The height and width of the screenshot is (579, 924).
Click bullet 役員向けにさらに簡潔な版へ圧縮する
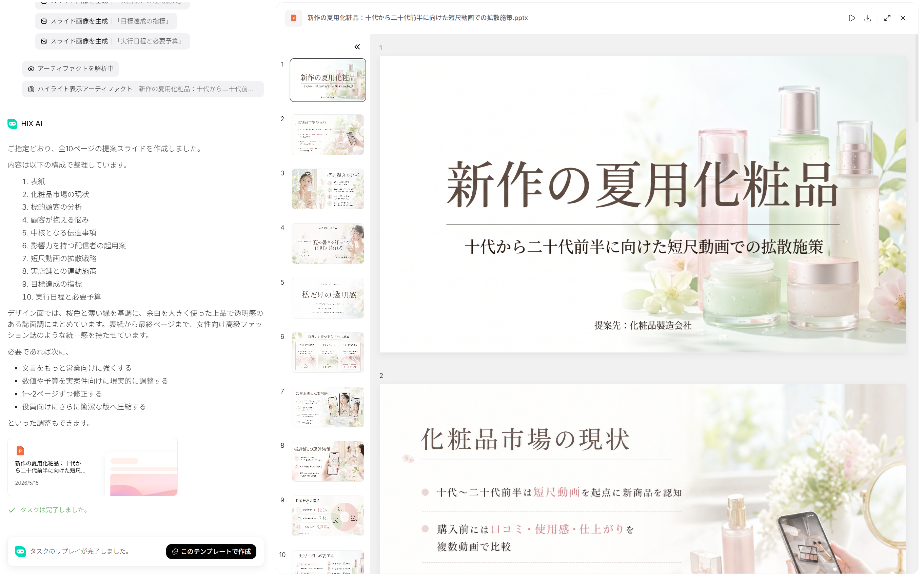[x=84, y=407]
